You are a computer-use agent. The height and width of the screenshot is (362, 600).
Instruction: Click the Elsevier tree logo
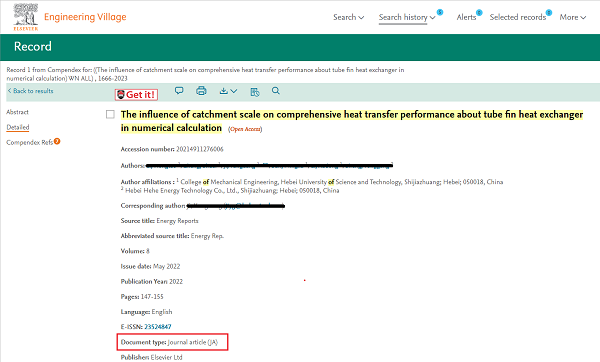click(26, 17)
